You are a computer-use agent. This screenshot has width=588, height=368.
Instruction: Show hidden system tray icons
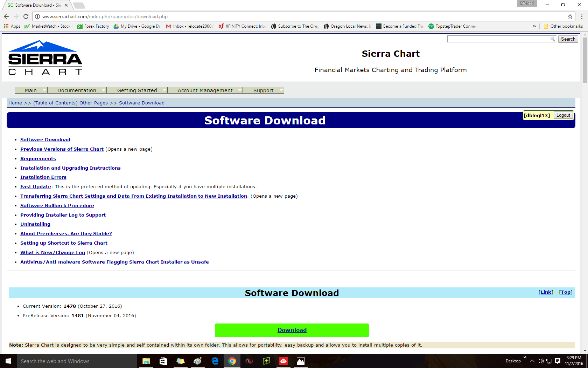coord(532,361)
